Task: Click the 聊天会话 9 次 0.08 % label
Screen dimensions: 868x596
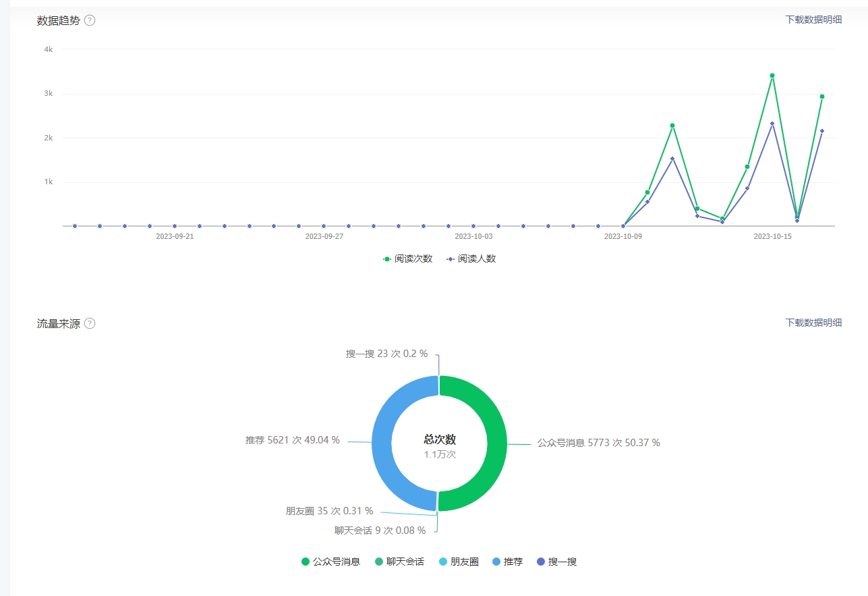Action: (x=380, y=531)
